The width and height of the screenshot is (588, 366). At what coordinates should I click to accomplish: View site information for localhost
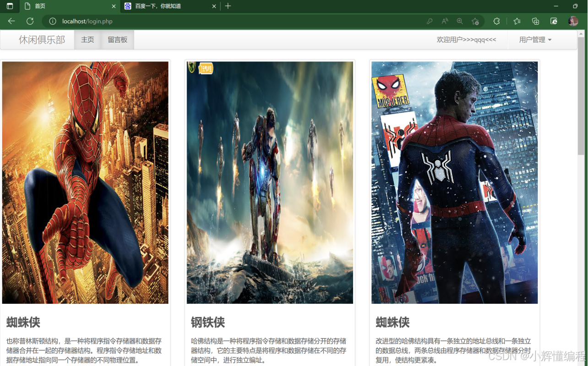(x=53, y=22)
